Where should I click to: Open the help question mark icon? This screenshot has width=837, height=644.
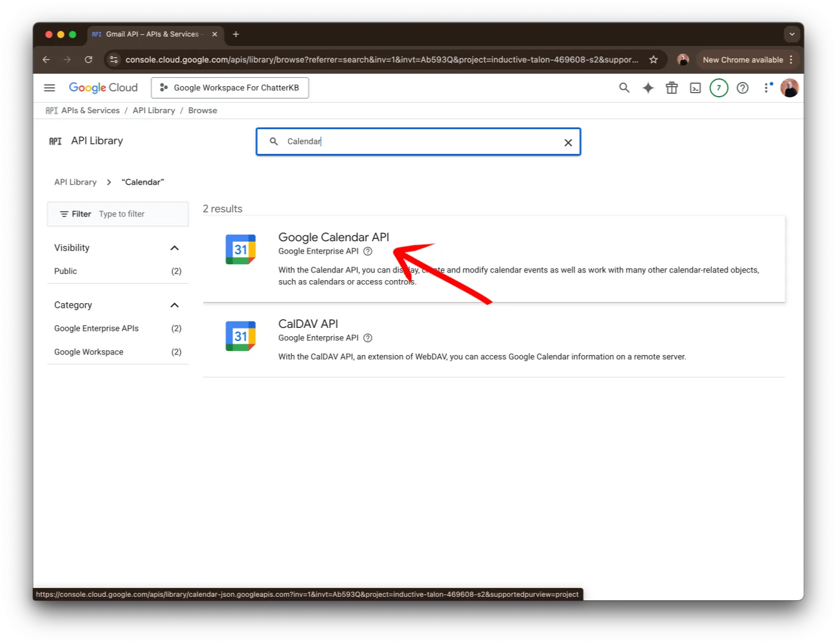point(743,88)
